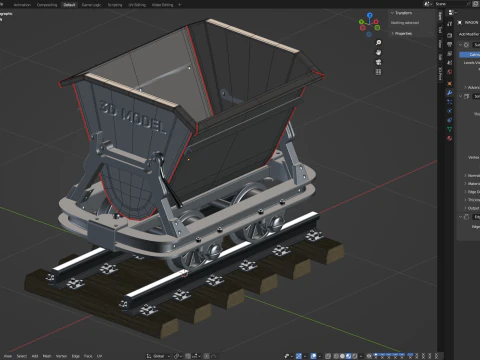Image resolution: width=480 pixels, height=360 pixels.
Task: Switch to the Animation workspace tab
Action: click(x=22, y=5)
